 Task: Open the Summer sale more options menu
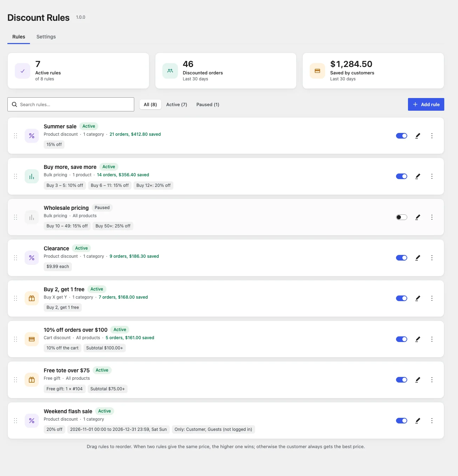coord(432,136)
